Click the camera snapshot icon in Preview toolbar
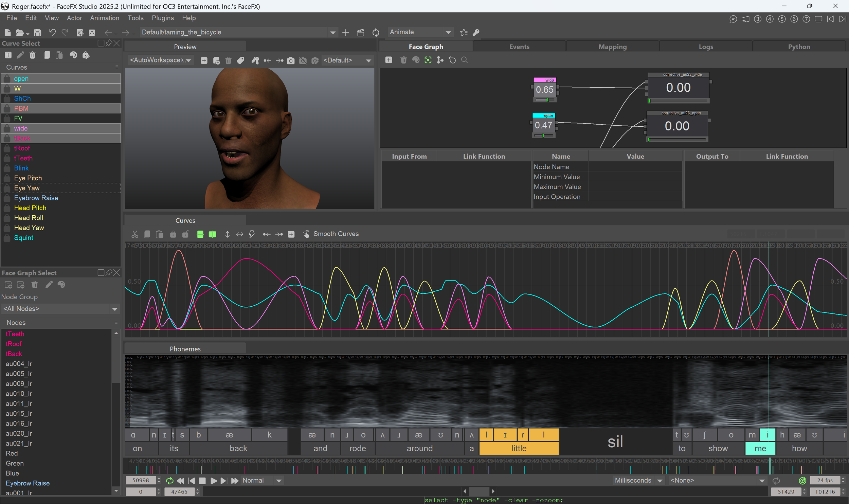849x504 pixels. point(291,61)
